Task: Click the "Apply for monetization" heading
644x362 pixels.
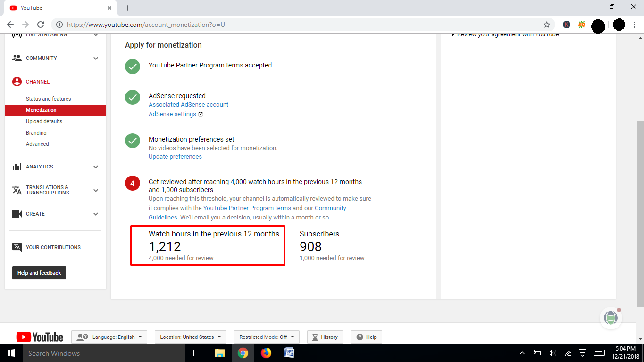Action: [x=163, y=45]
